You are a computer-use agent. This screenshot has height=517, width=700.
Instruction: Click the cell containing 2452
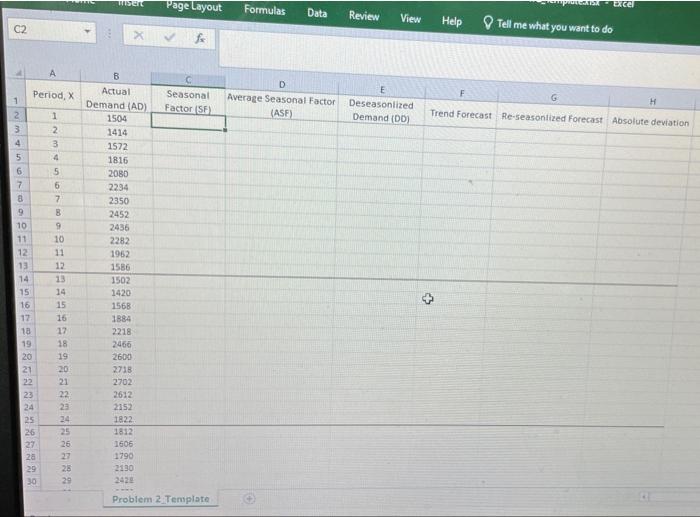(119, 214)
